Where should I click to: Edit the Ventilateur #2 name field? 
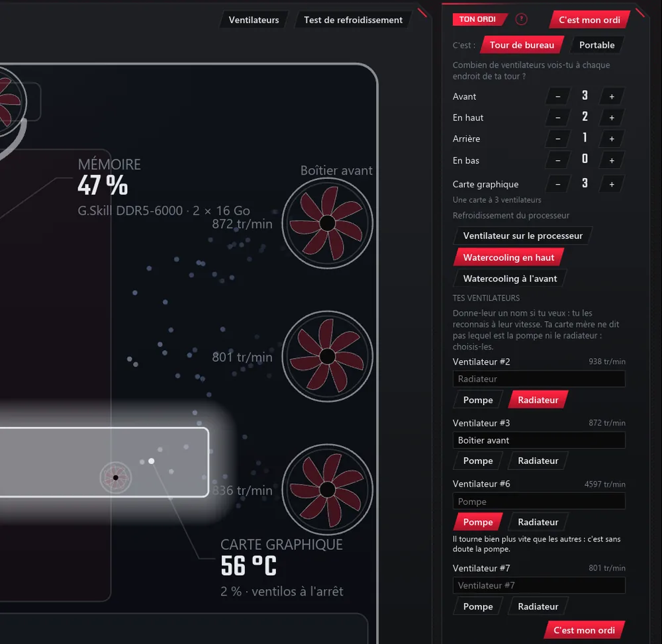539,379
